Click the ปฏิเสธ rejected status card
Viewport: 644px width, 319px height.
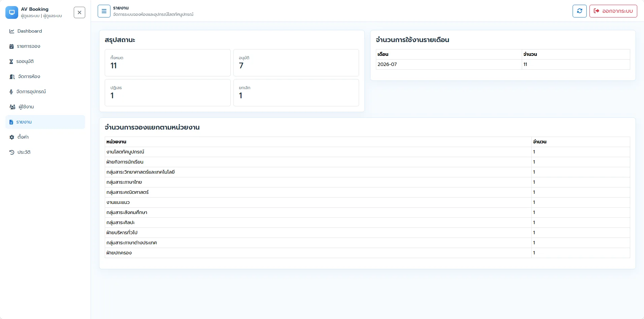point(168,93)
